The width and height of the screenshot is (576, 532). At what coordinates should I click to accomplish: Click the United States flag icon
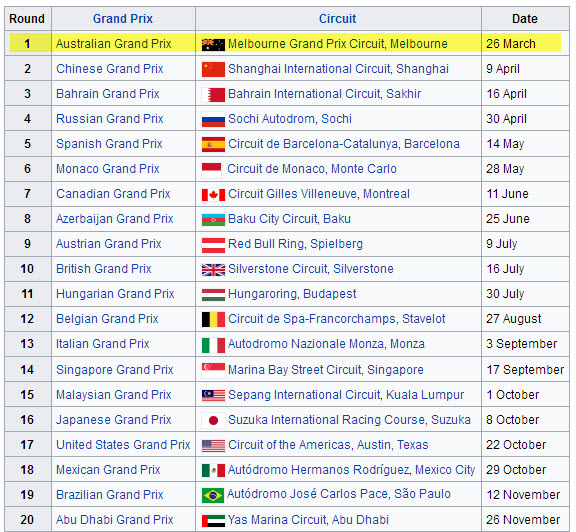[213, 446]
